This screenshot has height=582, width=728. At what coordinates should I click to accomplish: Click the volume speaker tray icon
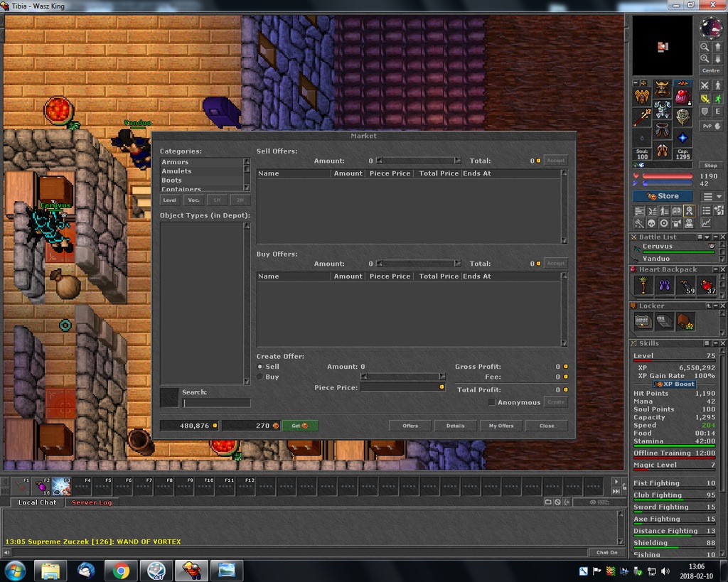[x=665, y=571]
